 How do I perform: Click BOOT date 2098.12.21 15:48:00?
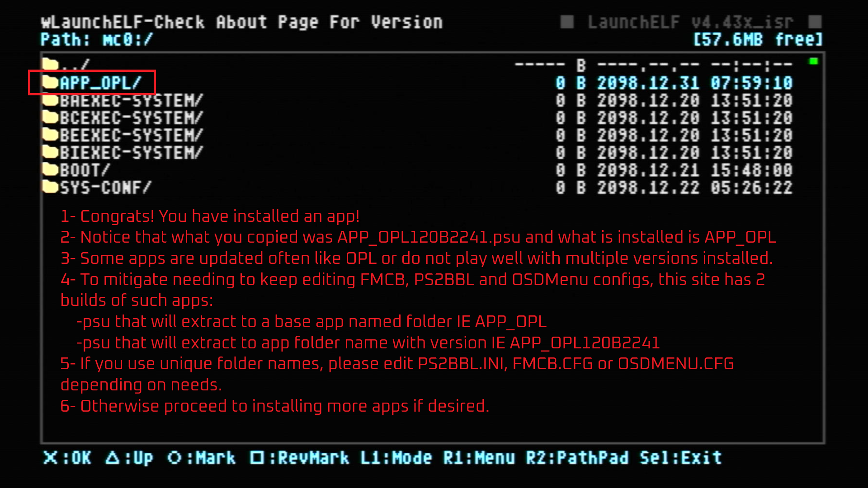click(x=695, y=170)
